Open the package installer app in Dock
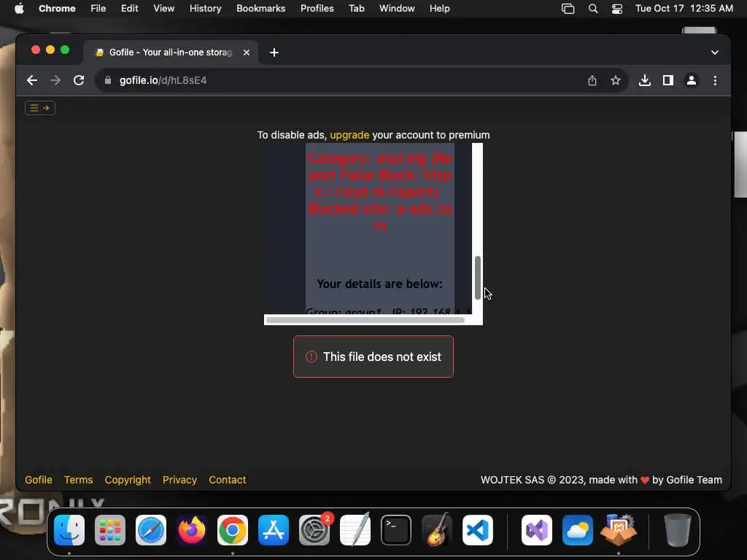Screen dimensions: 747x560 pos(619,530)
